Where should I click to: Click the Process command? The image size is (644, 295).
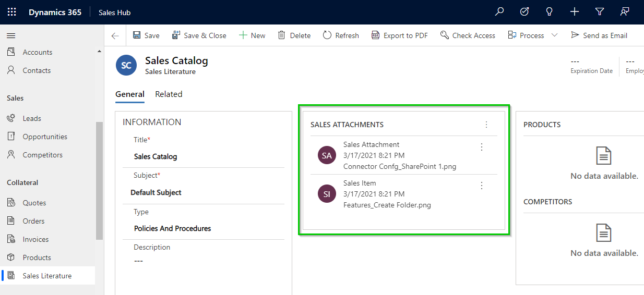526,35
